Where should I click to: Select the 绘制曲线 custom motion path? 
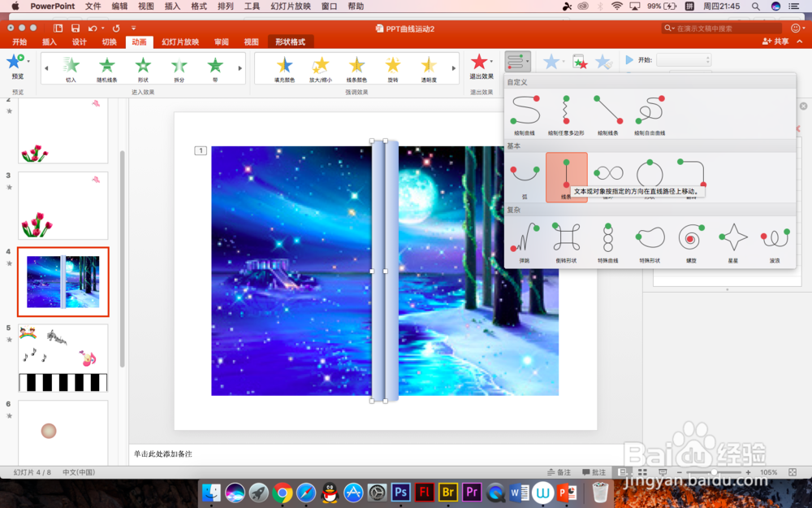[525, 115]
